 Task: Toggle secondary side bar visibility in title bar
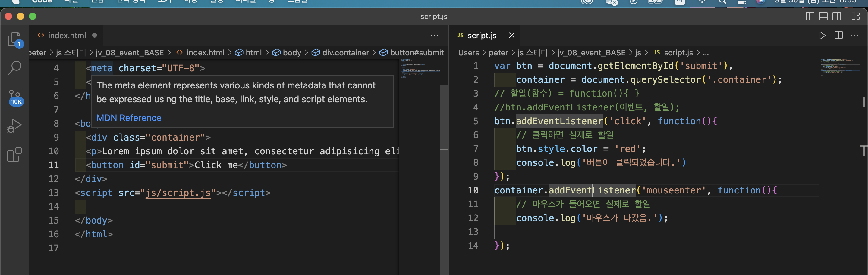click(x=837, y=16)
